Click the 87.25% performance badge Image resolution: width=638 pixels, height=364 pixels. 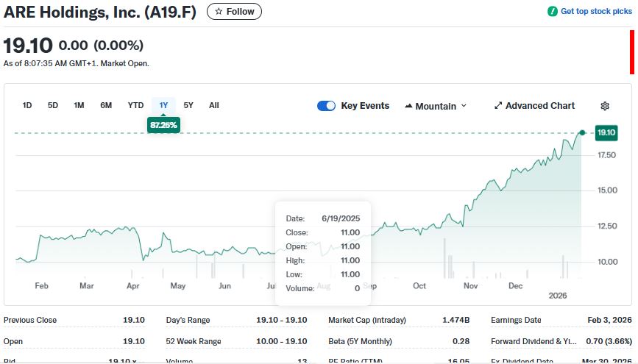(x=163, y=125)
